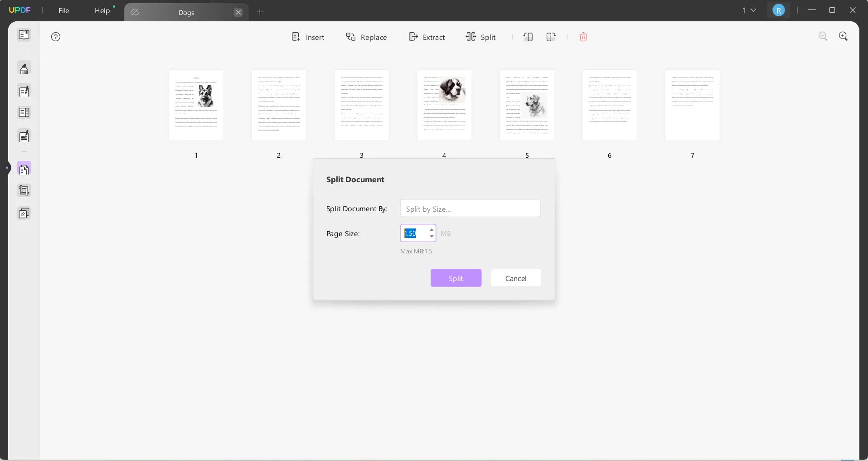Decrease page size with down arrow
Screen dimensions: 868x461
point(432,236)
